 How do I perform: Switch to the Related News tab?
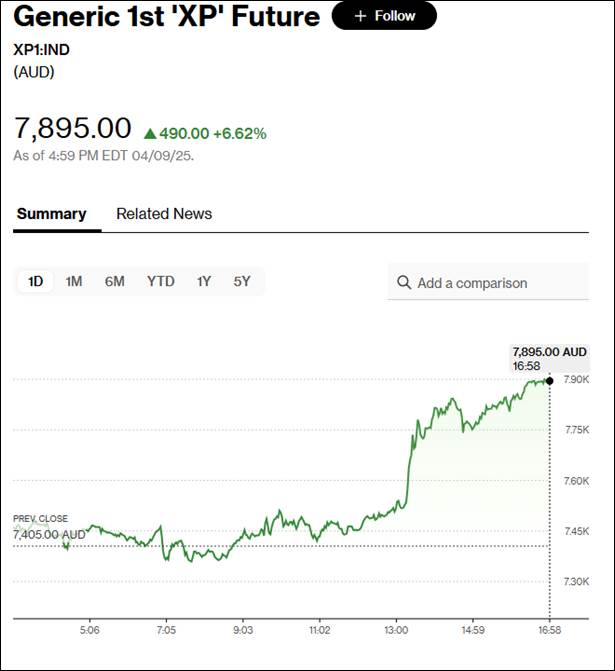click(164, 213)
